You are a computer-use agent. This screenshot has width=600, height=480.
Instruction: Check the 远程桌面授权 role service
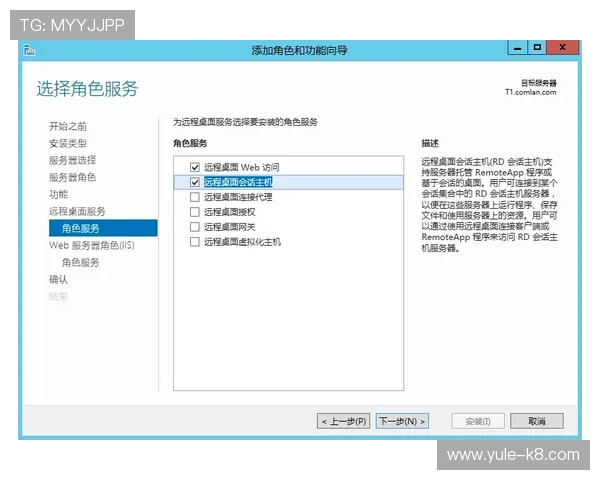pos(195,212)
